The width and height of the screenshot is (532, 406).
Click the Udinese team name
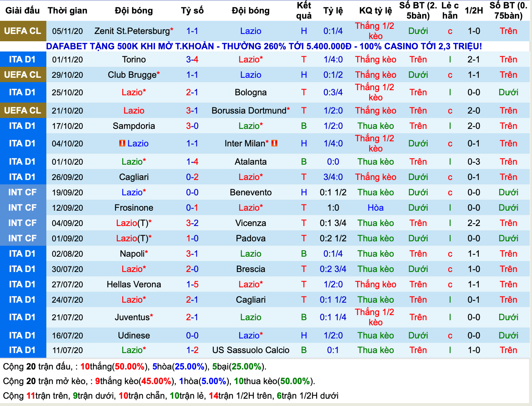[x=134, y=336]
